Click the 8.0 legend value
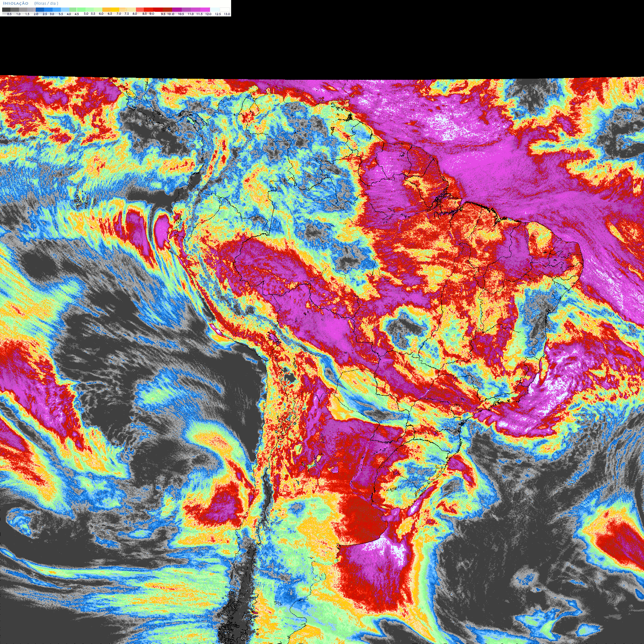Viewport: 644px width, 644px height. tap(135, 14)
